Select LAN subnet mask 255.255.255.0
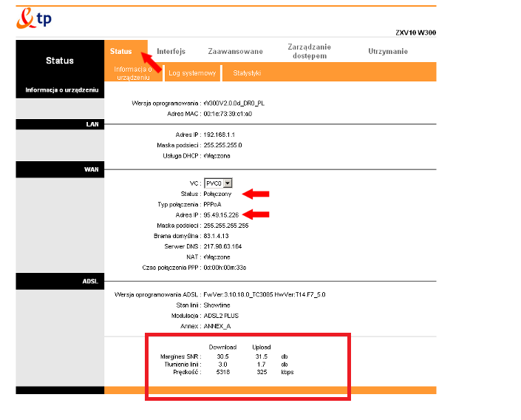The width and height of the screenshot is (521, 420). point(222,146)
